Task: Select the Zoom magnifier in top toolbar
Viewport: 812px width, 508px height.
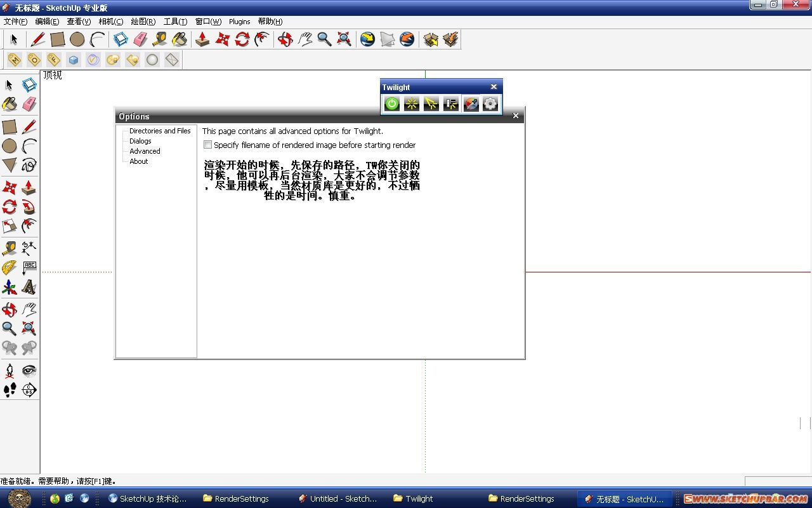Action: (324, 39)
